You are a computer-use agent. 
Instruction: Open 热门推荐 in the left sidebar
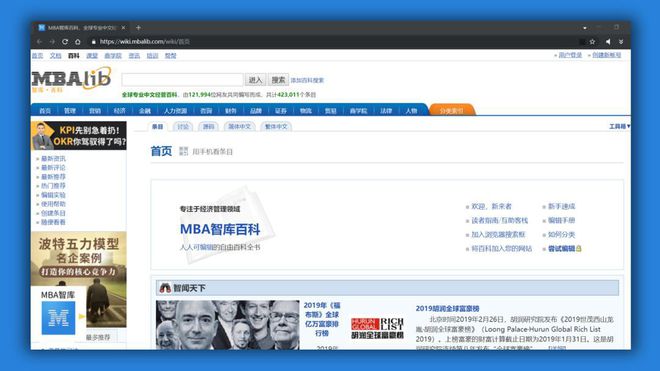53,186
